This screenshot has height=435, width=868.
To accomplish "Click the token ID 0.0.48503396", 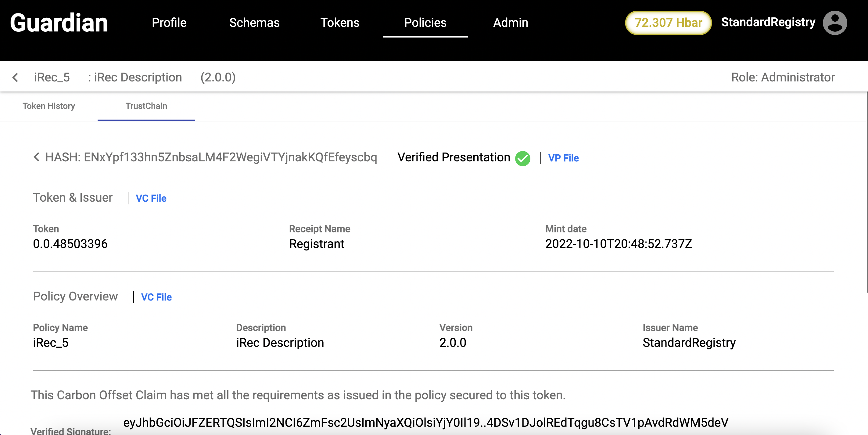I will (70, 244).
